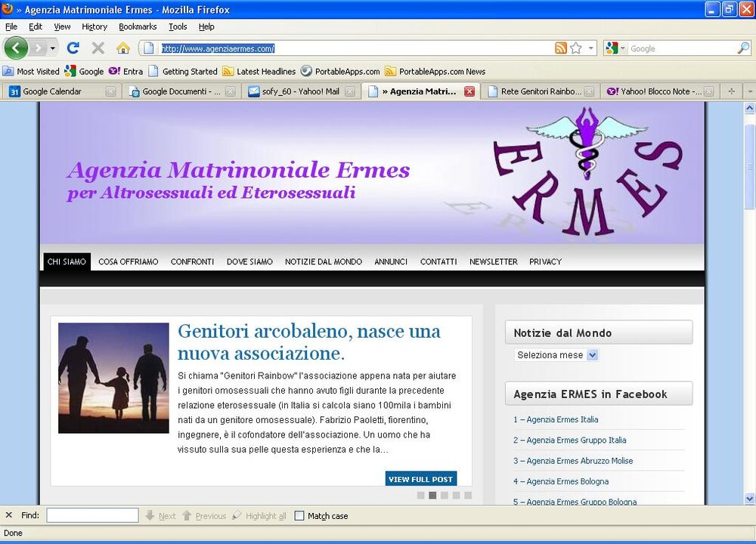Open the Yahoo Entra bookmark
Viewport: 756px width, 544px height.
click(x=125, y=71)
